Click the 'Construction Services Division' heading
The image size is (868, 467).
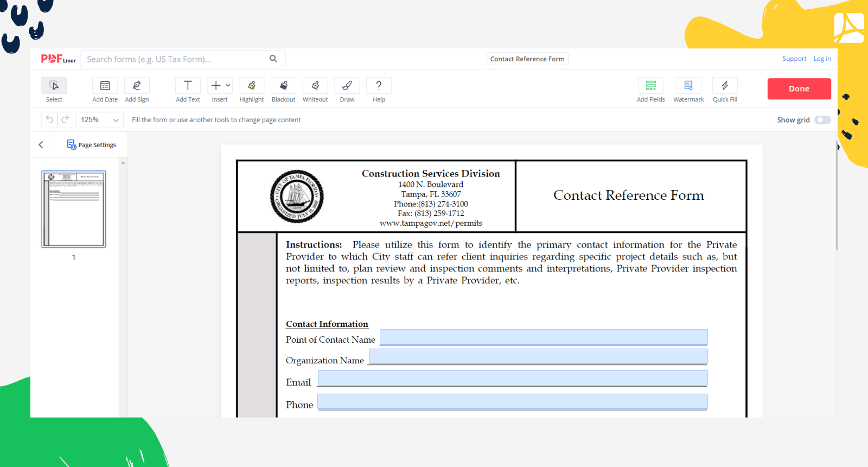point(431,174)
